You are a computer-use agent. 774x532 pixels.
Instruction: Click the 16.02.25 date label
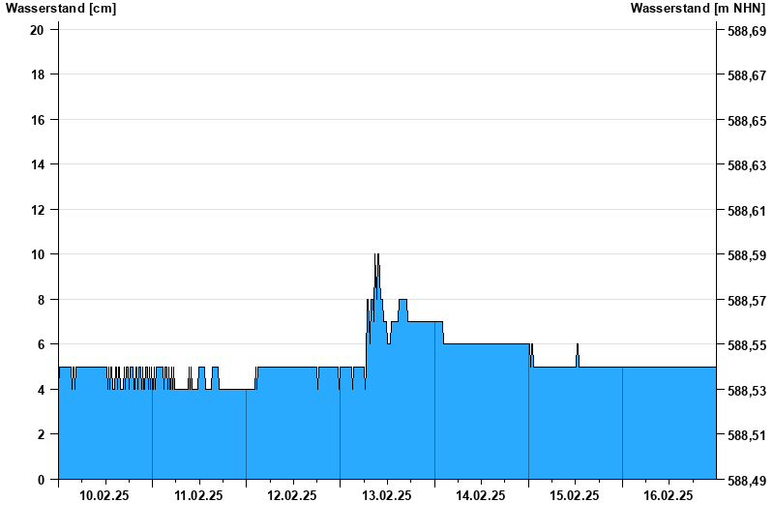(x=669, y=495)
